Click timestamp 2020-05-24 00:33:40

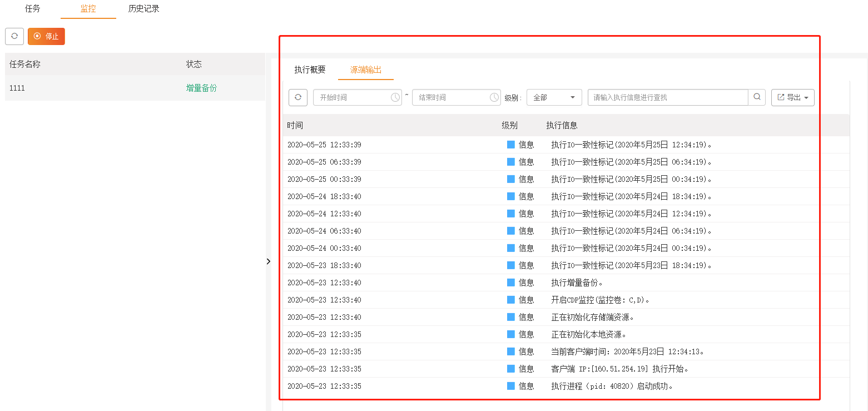324,248
